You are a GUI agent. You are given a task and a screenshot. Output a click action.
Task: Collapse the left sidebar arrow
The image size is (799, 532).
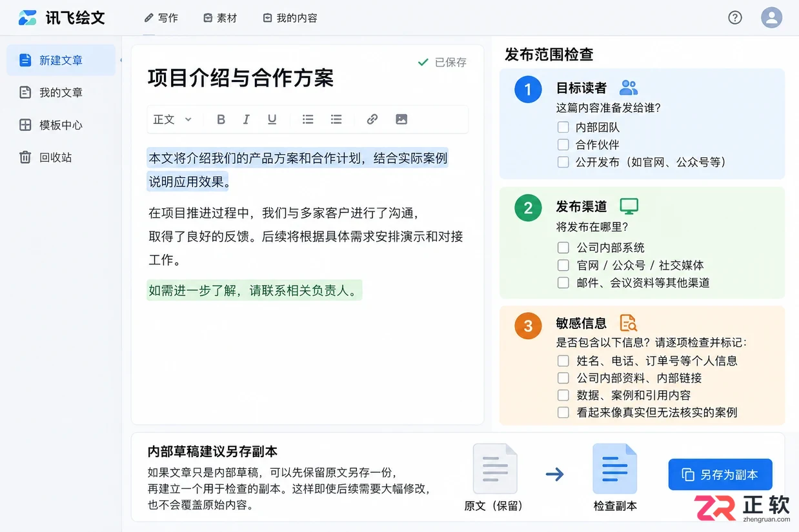click(121, 61)
